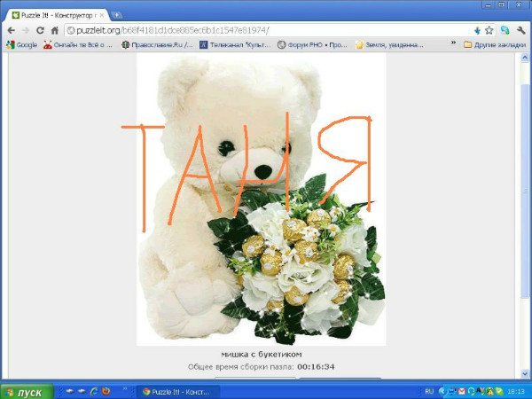Reload the current puzzle page
The width and height of the screenshot is (532, 399).
click(41, 29)
